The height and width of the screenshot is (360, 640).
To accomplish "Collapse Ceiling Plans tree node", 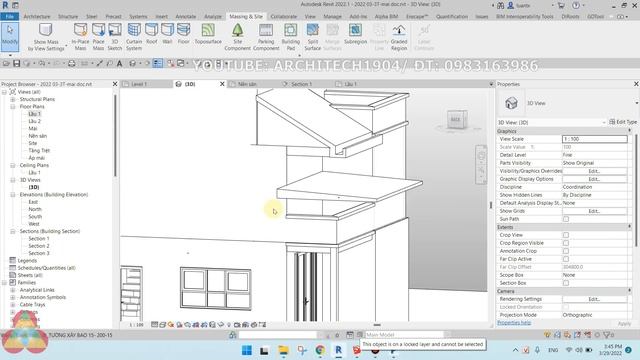I will tap(13, 165).
